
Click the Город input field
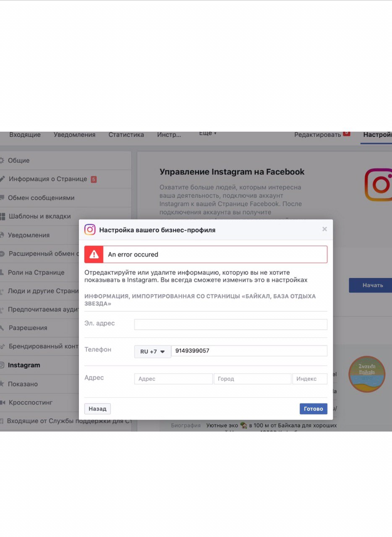[252, 379]
